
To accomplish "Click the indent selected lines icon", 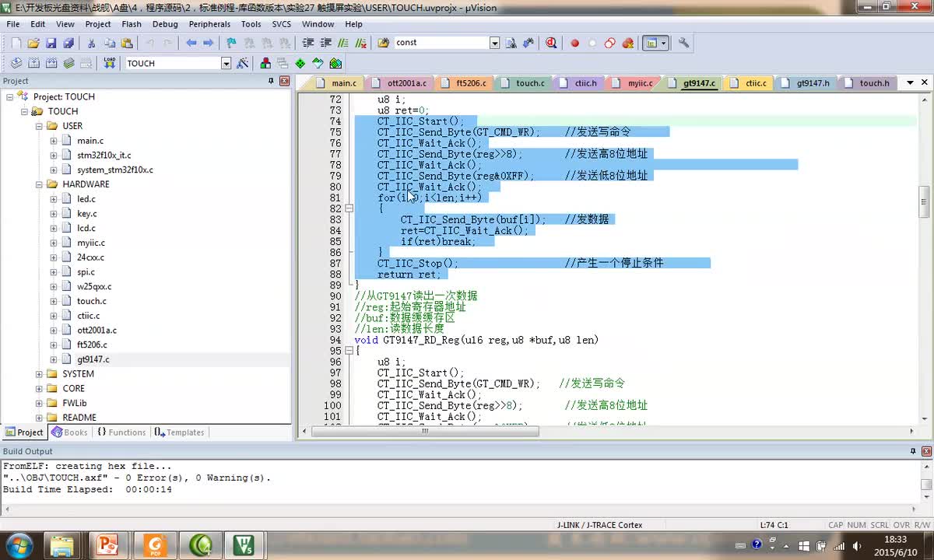I will pyautogui.click(x=308, y=43).
